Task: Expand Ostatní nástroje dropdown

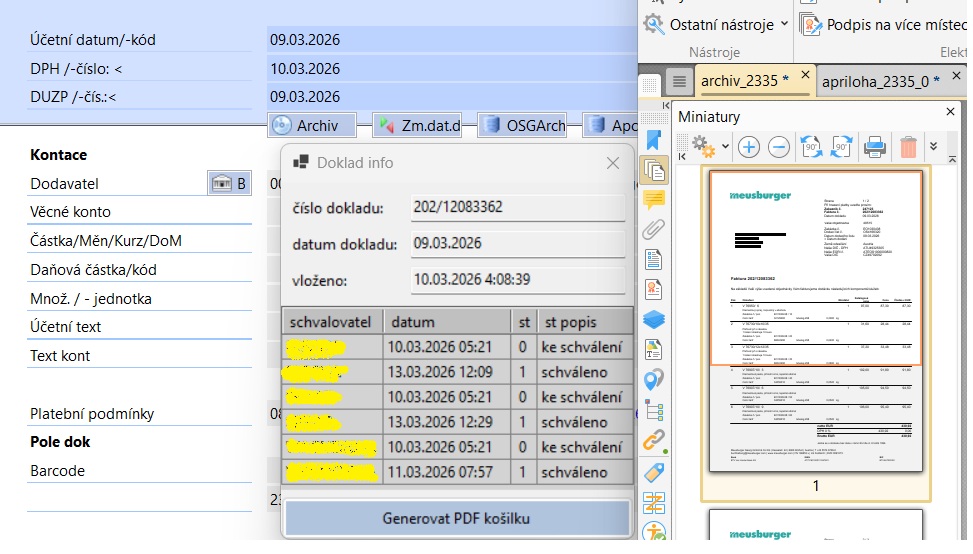Action: (x=716, y=23)
